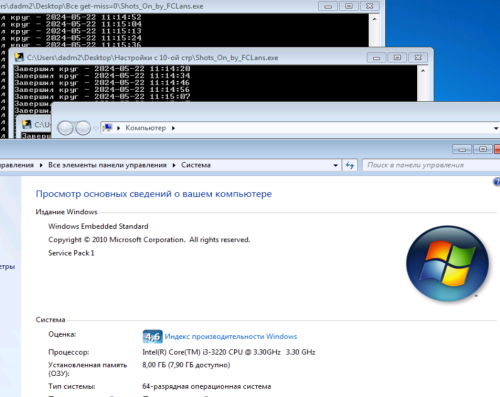Screen dimensions: 500x397
Task: Click the Forward button in the Компьютер window
Action: (x=83, y=128)
